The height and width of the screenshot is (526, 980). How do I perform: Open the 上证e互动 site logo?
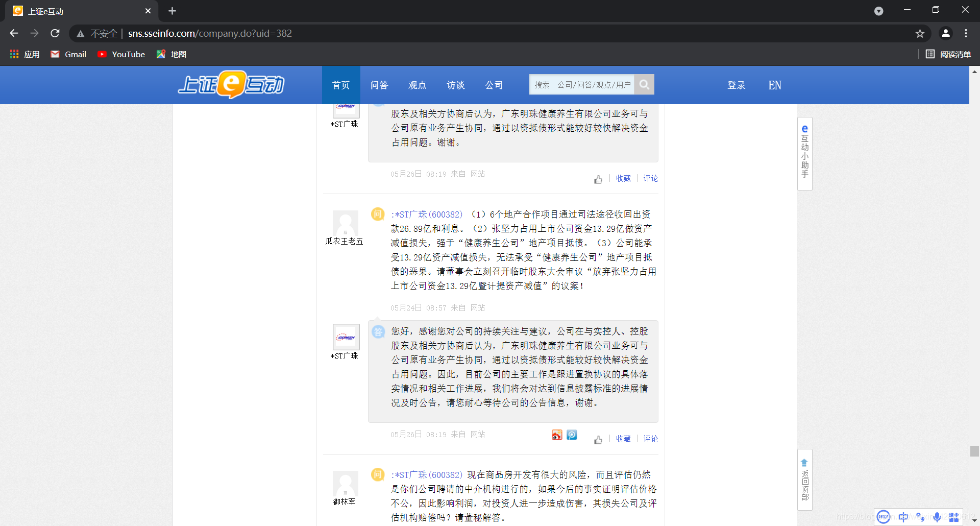pyautogui.click(x=231, y=85)
